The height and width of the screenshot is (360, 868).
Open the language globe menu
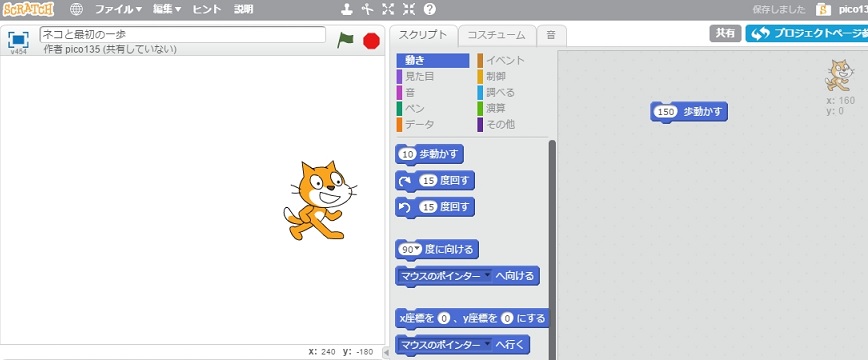[76, 9]
